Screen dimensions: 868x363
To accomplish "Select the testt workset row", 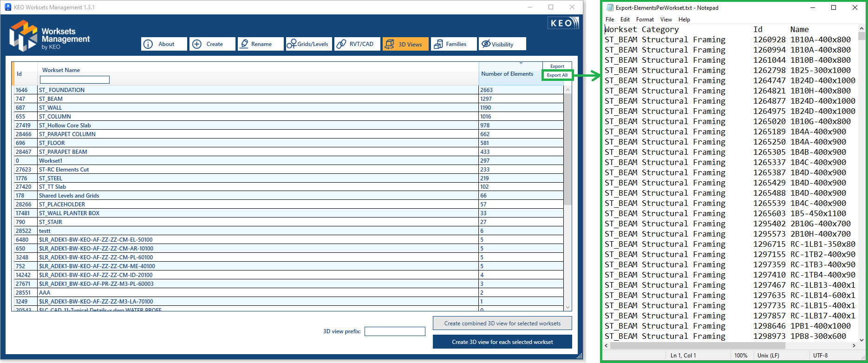I will click(x=288, y=231).
